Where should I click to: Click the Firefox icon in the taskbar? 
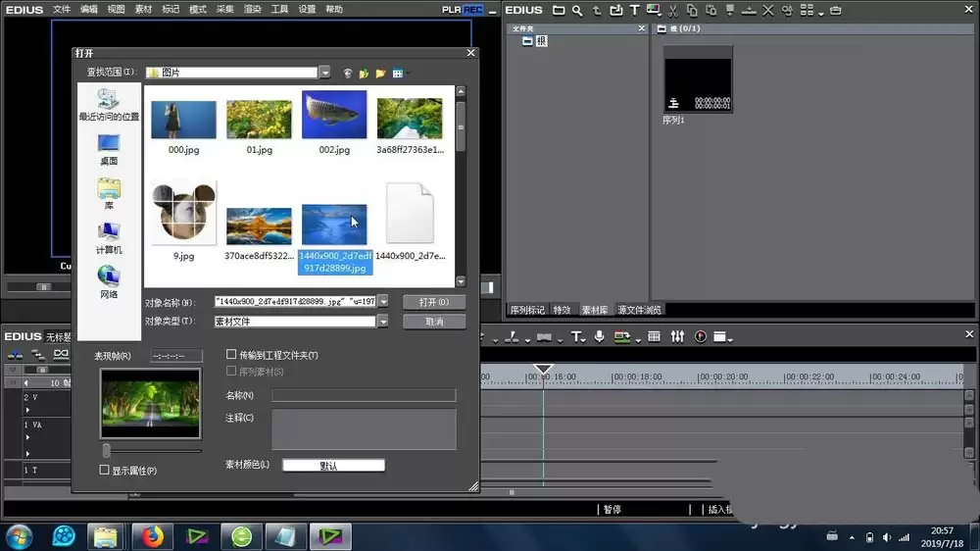click(x=153, y=536)
